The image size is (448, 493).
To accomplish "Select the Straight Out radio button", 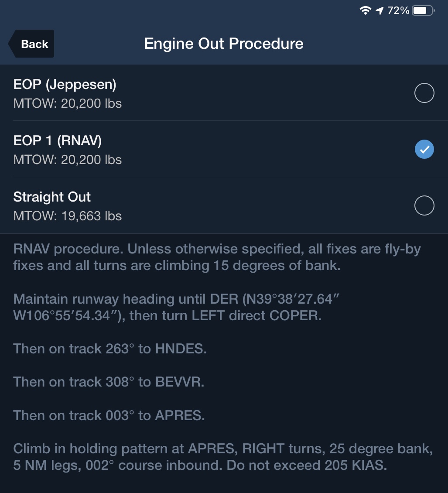I will click(424, 205).
